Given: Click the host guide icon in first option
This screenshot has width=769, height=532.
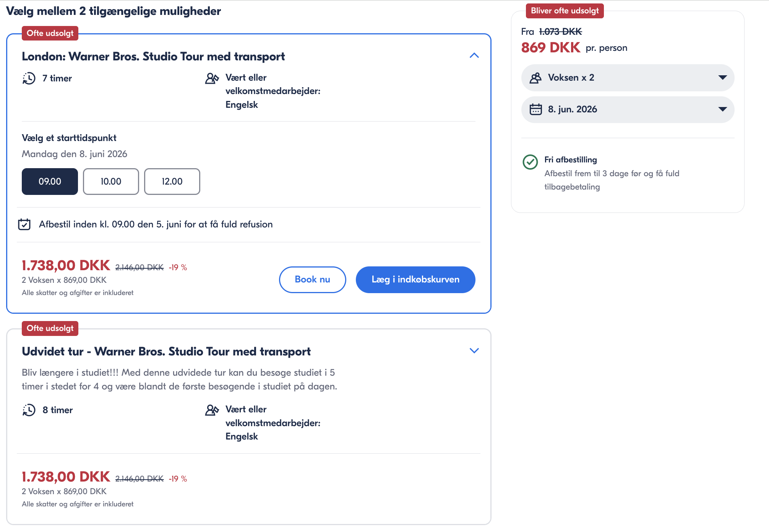Looking at the screenshot, I should [212, 78].
